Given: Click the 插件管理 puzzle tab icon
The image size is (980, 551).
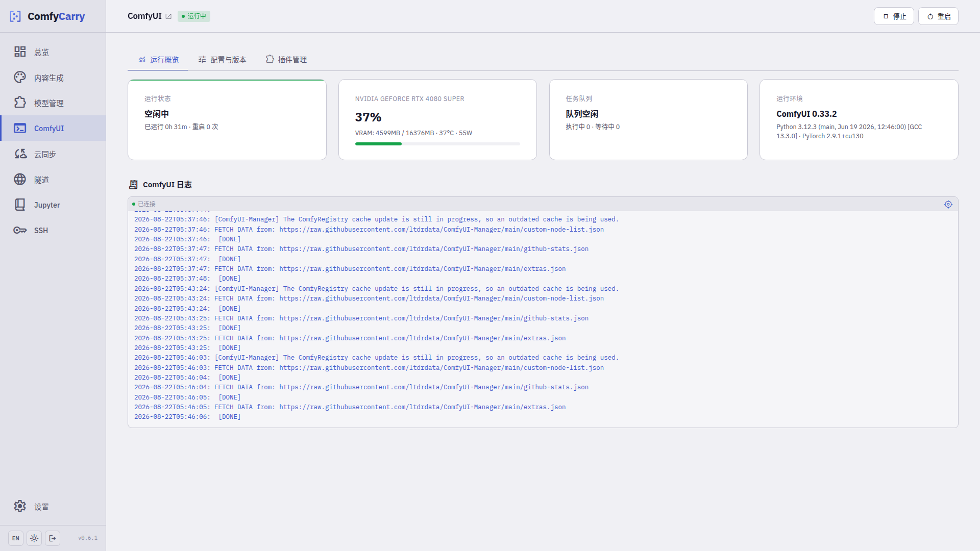Looking at the screenshot, I should click(x=270, y=59).
